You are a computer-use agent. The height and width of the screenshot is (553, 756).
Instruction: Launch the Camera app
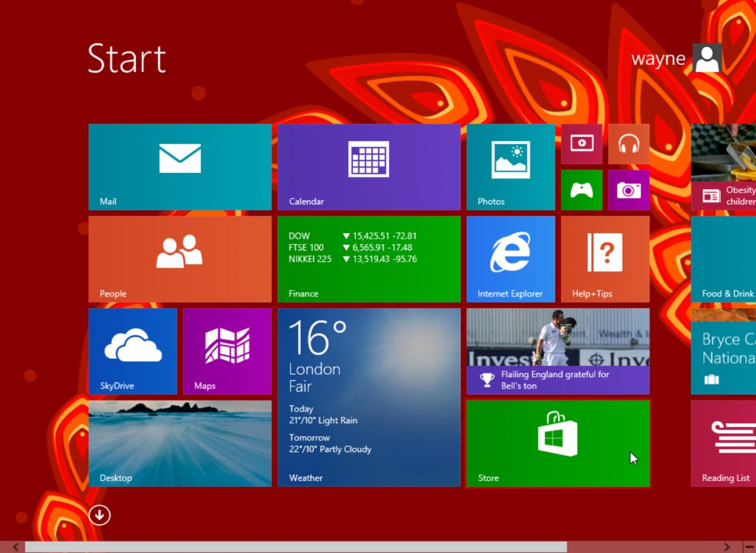(x=628, y=189)
